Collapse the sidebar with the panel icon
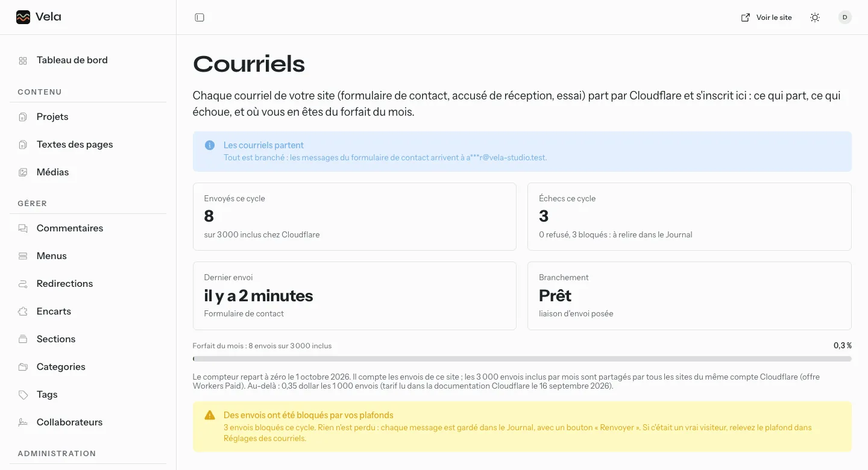 pos(200,17)
